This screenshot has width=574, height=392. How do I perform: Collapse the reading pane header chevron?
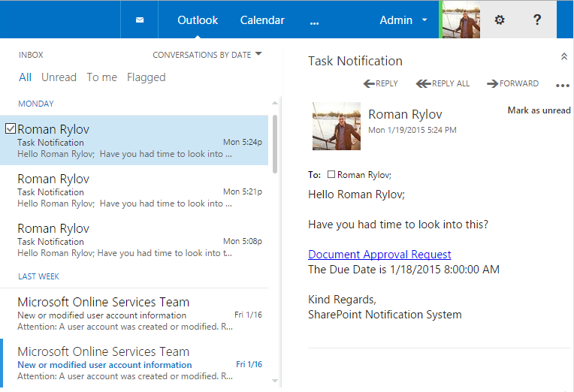click(564, 57)
